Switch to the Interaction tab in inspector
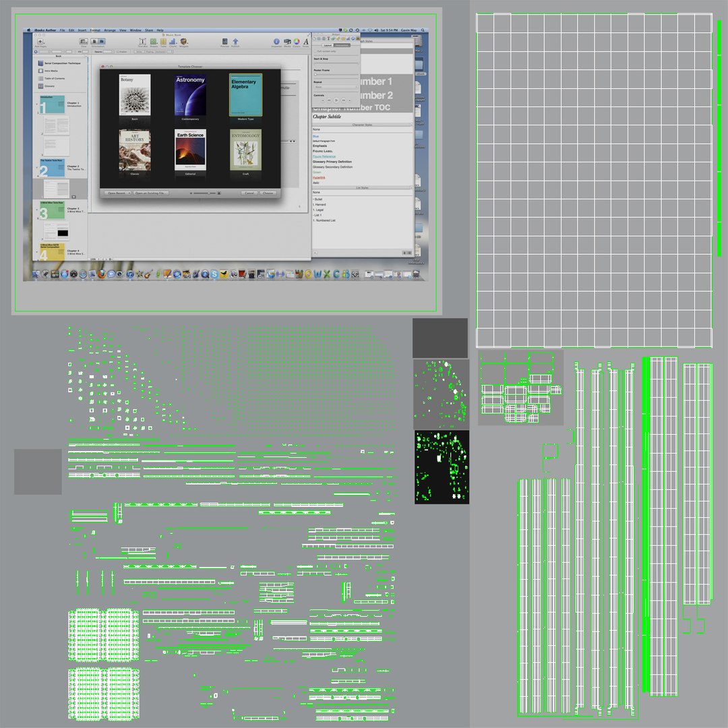The width and height of the screenshot is (728, 728). coord(342,45)
